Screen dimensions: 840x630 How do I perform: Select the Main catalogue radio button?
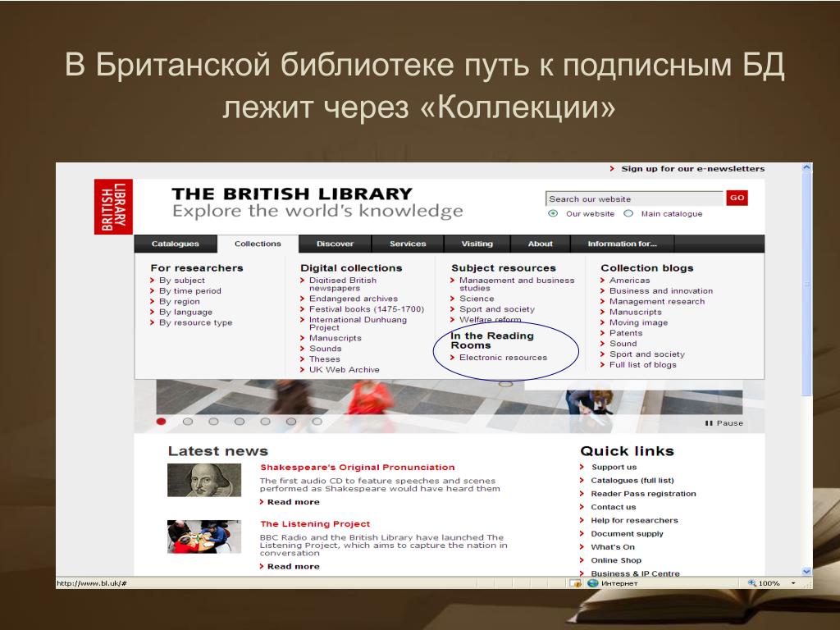(x=628, y=213)
